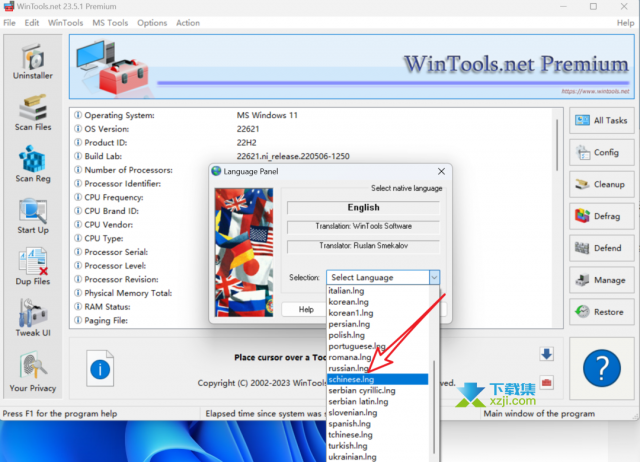Choose tchinese.lng from the language list
This screenshot has width=640, height=462.
[378, 435]
